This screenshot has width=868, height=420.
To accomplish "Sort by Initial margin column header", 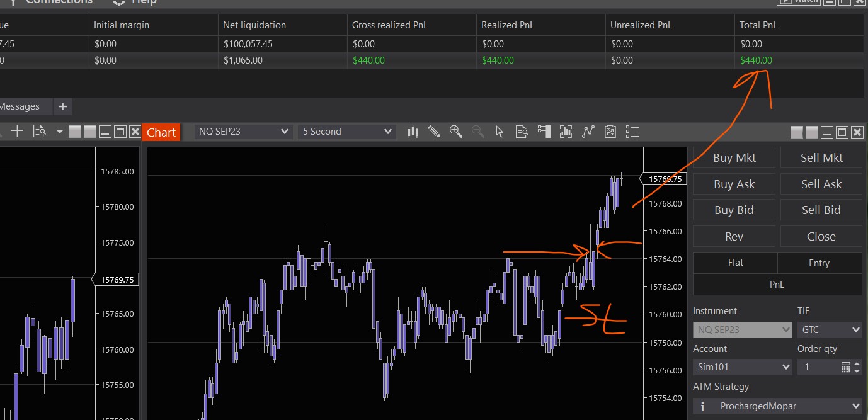I will click(x=153, y=25).
